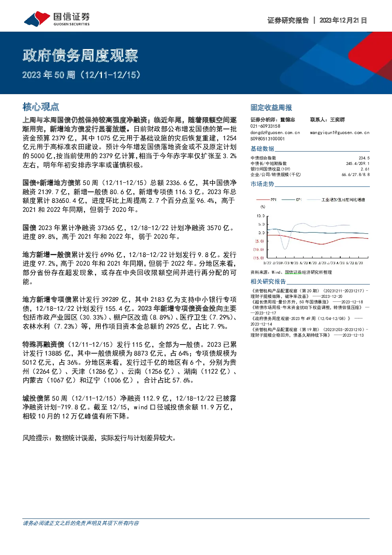This screenshot has width=392, height=555.
Task: Click the 固定收益周报 heading
Action: (x=271, y=108)
